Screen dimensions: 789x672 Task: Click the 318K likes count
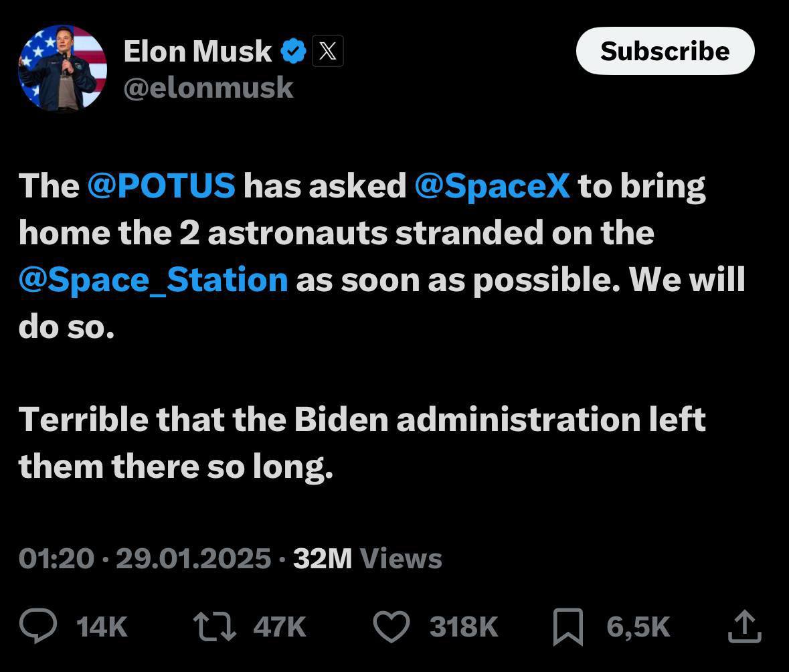[x=464, y=627]
